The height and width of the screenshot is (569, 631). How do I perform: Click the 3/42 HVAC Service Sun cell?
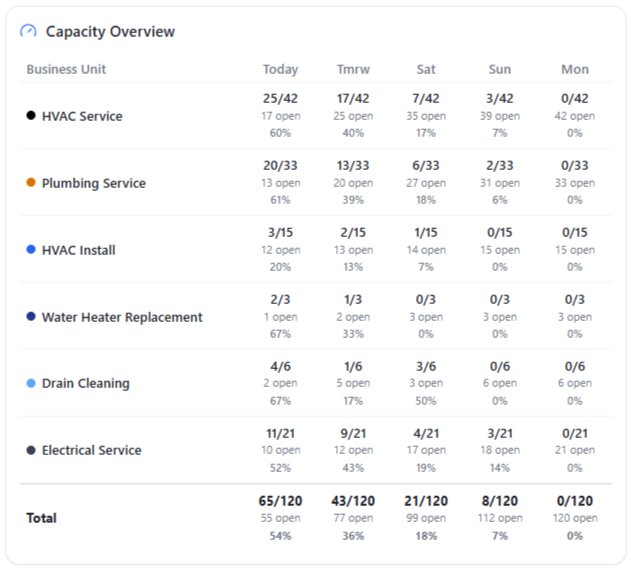(x=500, y=115)
